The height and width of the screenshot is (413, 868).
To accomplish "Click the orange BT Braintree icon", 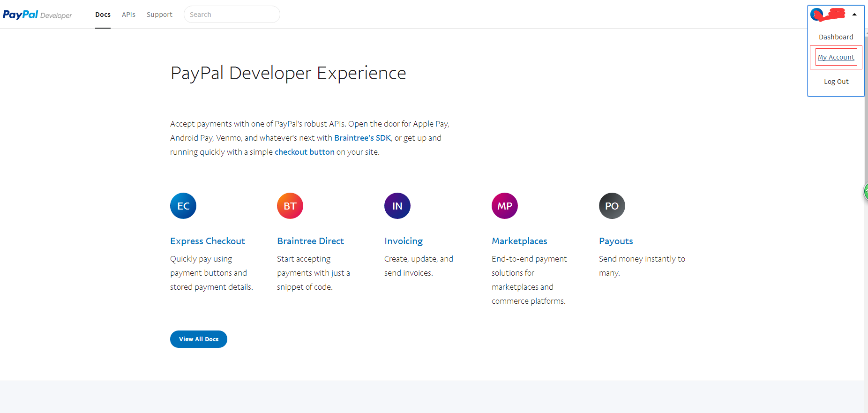I will point(290,206).
